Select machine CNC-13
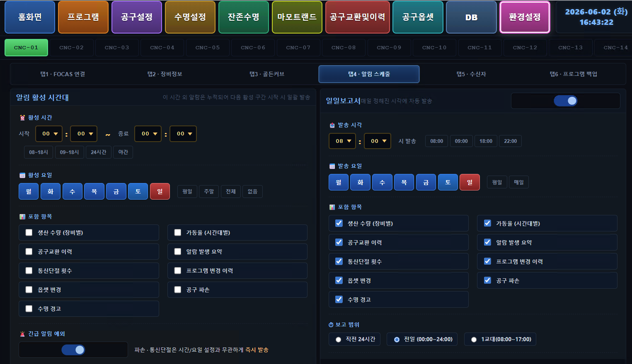This screenshot has width=632, height=364. (x=570, y=48)
